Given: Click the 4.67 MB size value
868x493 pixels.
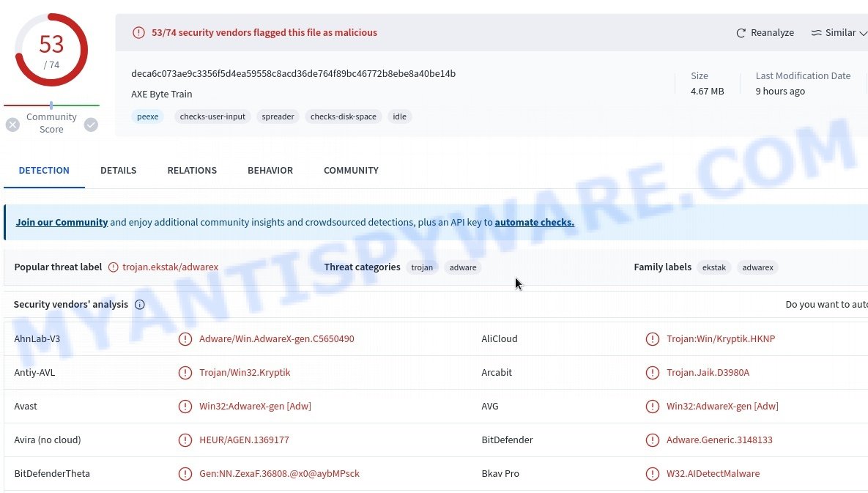Looking at the screenshot, I should [708, 92].
